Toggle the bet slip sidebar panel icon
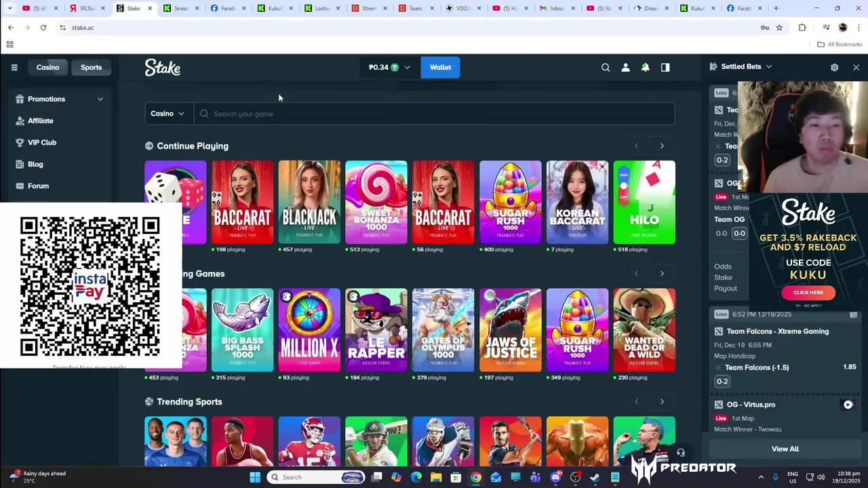 tap(665, 67)
